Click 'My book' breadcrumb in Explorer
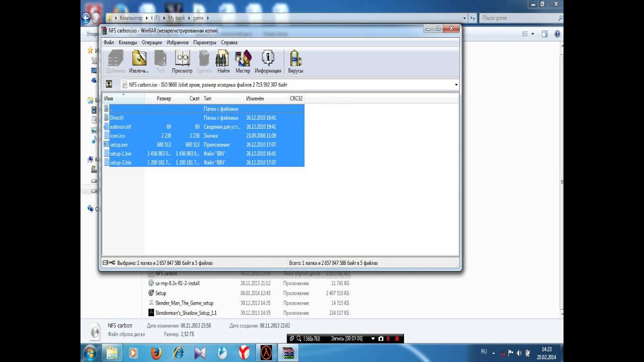644x362 pixels. pos(177,18)
